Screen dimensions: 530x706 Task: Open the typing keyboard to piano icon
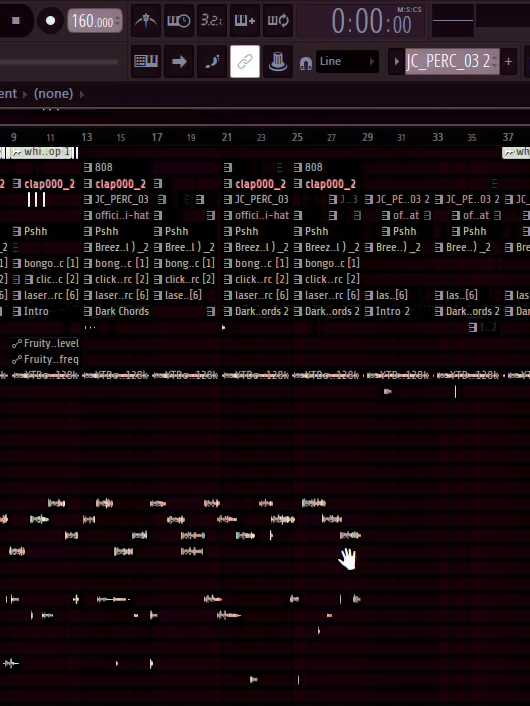coord(146,61)
